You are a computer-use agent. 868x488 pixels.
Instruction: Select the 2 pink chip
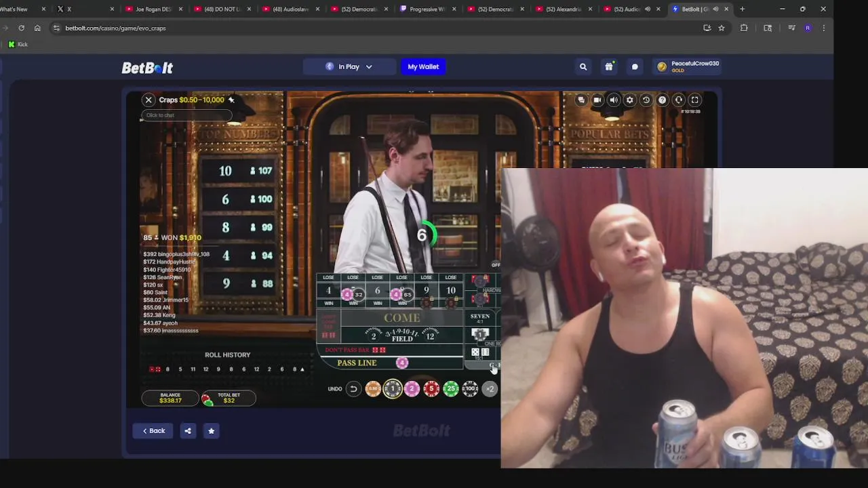(412, 388)
